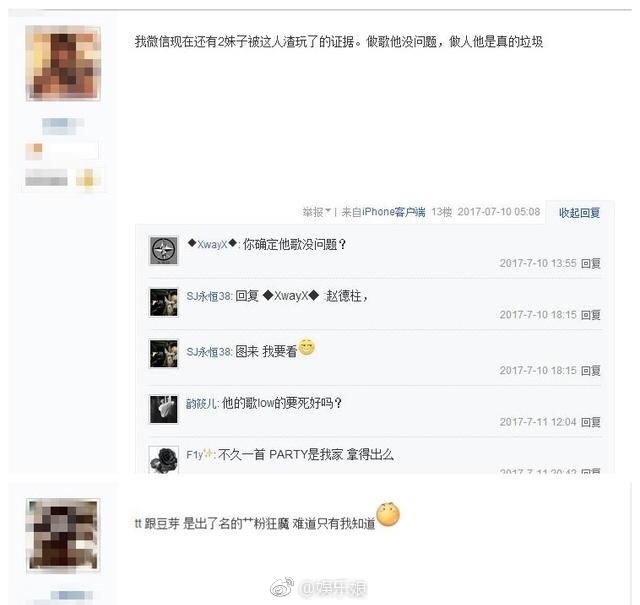Reply to 图来 我要看 comment

pyautogui.click(x=591, y=370)
